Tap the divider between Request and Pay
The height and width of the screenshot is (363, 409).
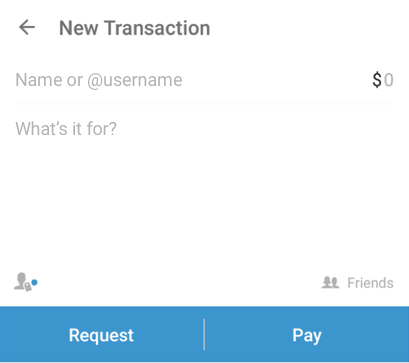[204, 334]
